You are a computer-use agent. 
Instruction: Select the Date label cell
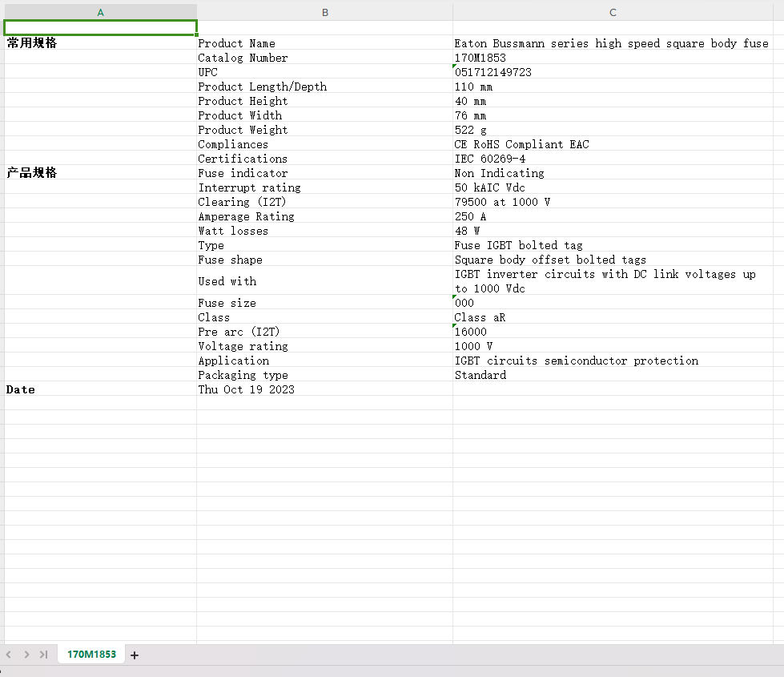click(100, 389)
